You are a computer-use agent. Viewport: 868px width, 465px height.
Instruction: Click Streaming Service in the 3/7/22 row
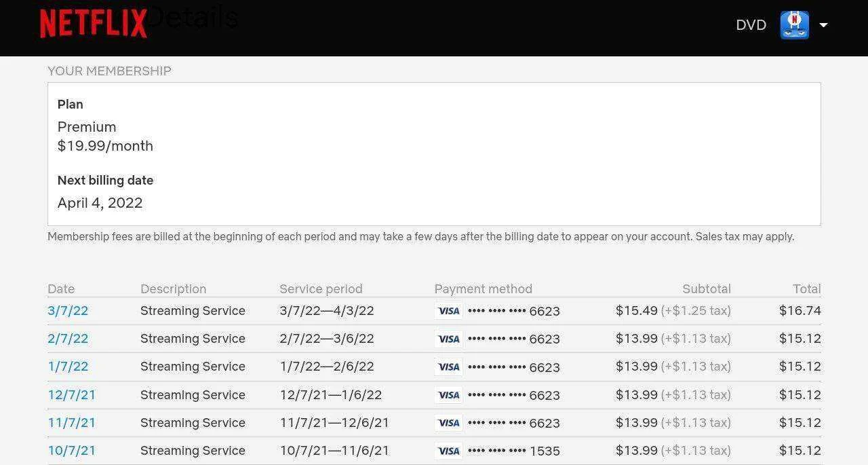click(x=193, y=311)
